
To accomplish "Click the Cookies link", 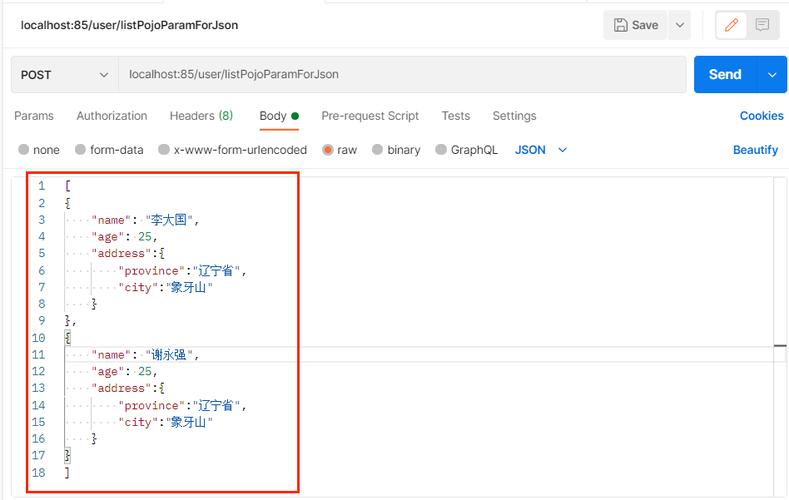I will 761,116.
